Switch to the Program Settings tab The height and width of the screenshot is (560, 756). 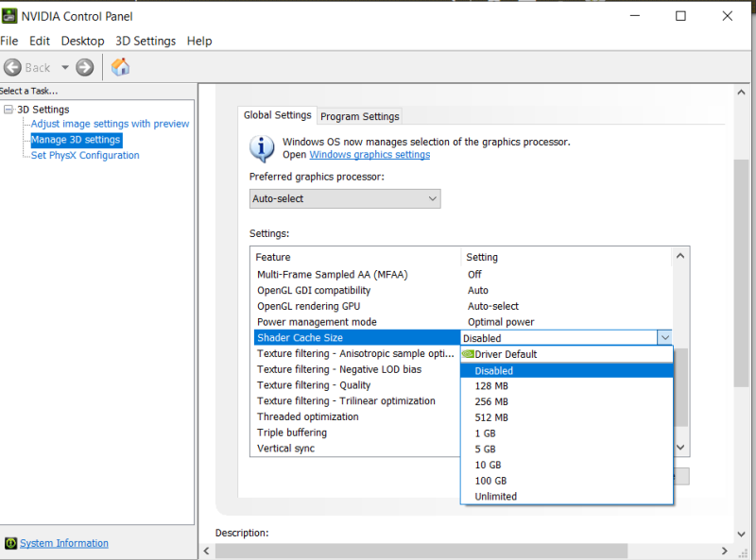pyautogui.click(x=360, y=116)
